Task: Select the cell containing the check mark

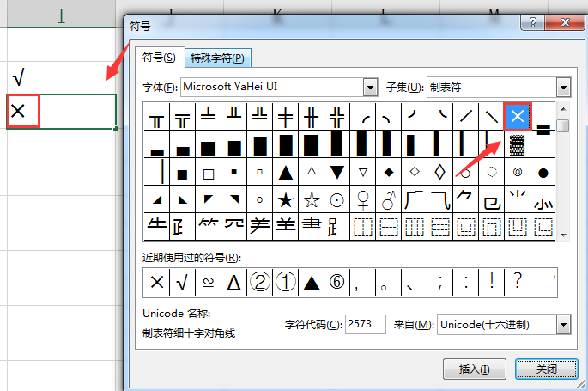Action: (61, 77)
